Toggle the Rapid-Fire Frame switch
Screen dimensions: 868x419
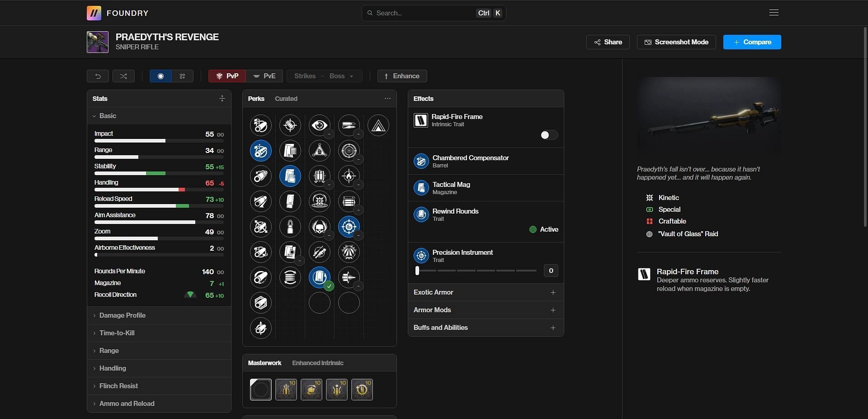coord(549,135)
